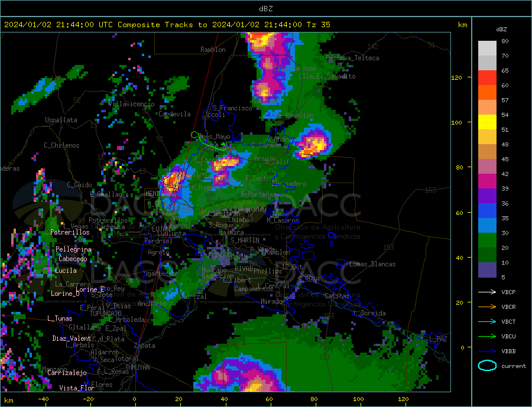The image size is (532, 407).
Task: Click the 'L_Tunas' map label
Action: tap(60, 318)
